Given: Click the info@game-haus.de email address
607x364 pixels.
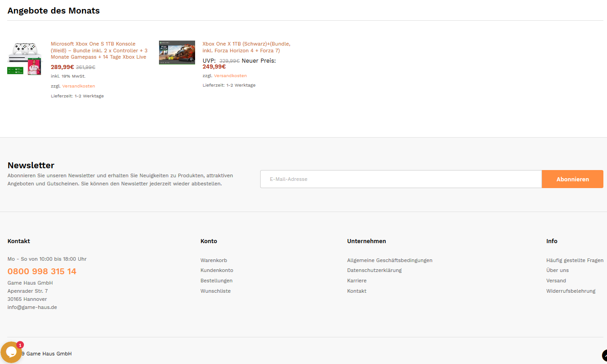Looking at the screenshot, I should [32, 307].
